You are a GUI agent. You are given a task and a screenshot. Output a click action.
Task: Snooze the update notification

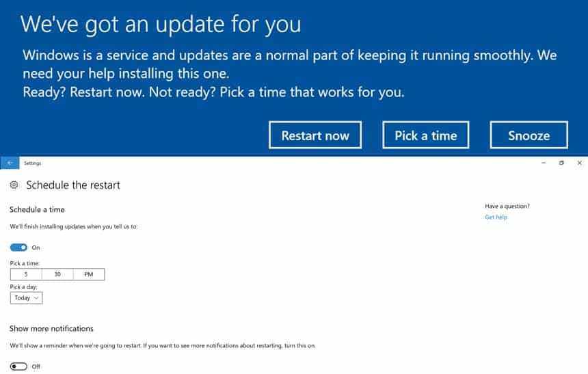[x=529, y=135]
